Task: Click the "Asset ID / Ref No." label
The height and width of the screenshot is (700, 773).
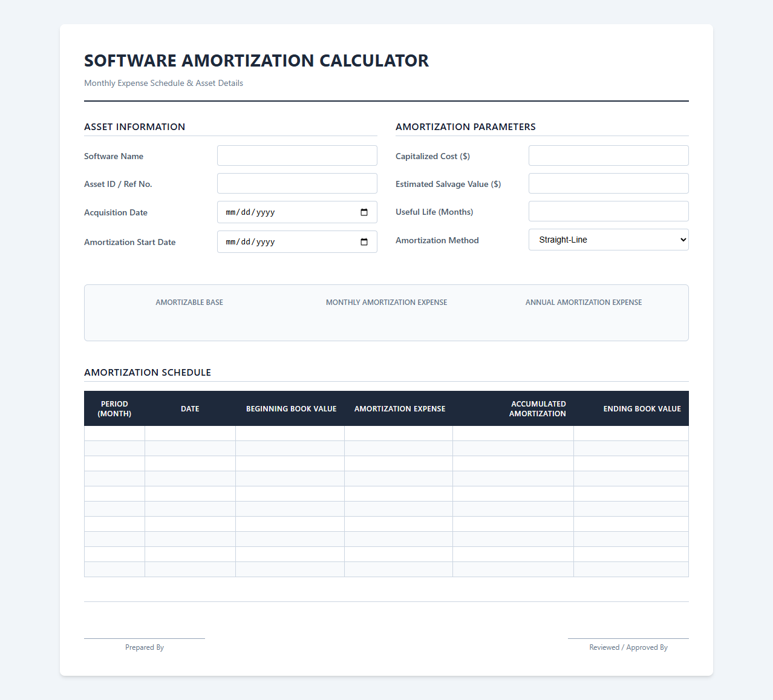Action: point(118,184)
